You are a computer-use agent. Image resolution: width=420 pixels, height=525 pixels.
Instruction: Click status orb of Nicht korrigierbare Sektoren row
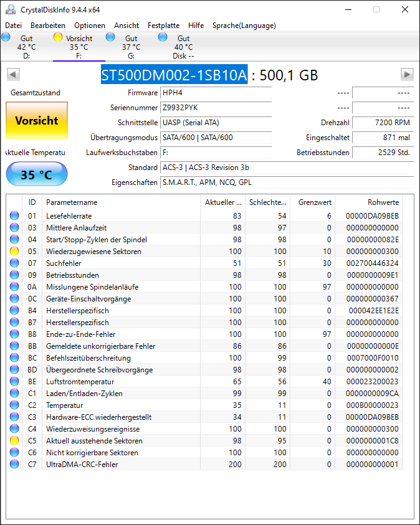coord(14,452)
